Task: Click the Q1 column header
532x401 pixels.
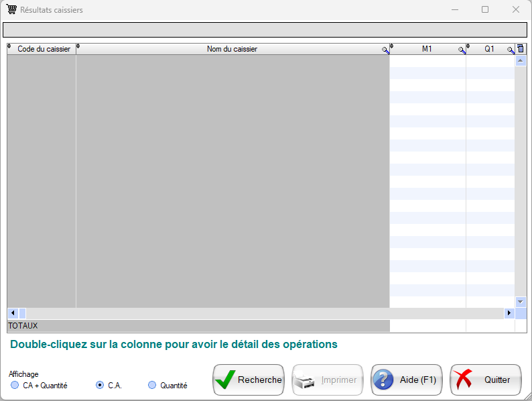Action: (489, 49)
